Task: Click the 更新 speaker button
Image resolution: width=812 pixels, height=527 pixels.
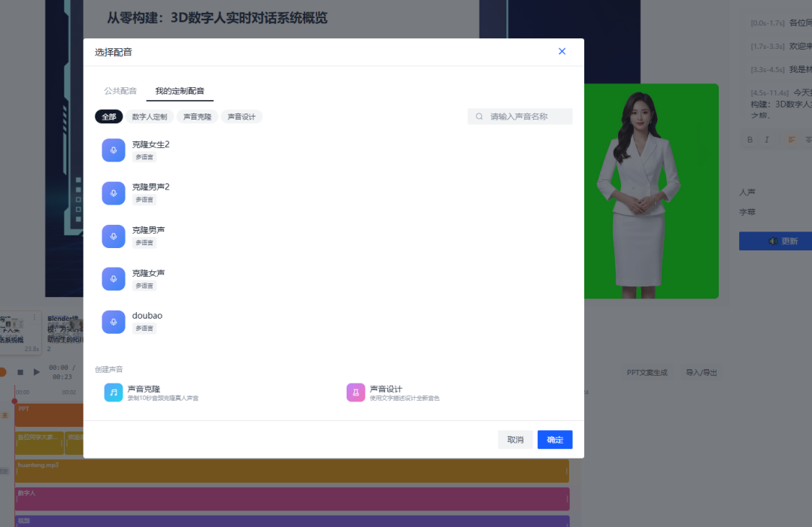Action: (775, 241)
